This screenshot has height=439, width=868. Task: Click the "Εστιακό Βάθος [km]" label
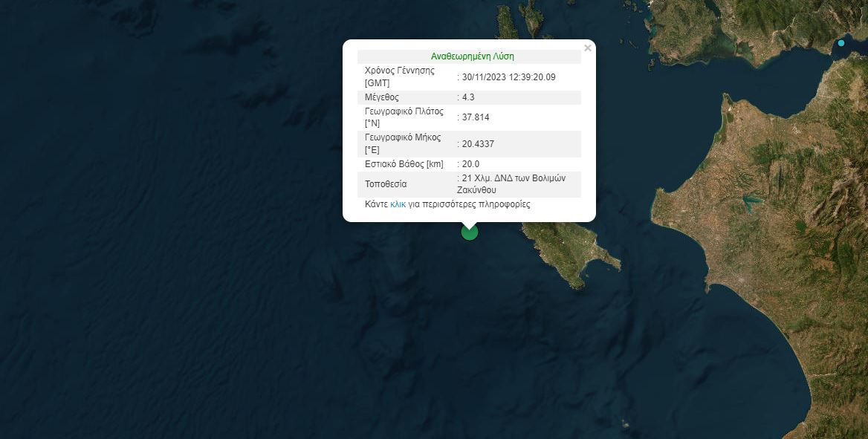point(404,164)
